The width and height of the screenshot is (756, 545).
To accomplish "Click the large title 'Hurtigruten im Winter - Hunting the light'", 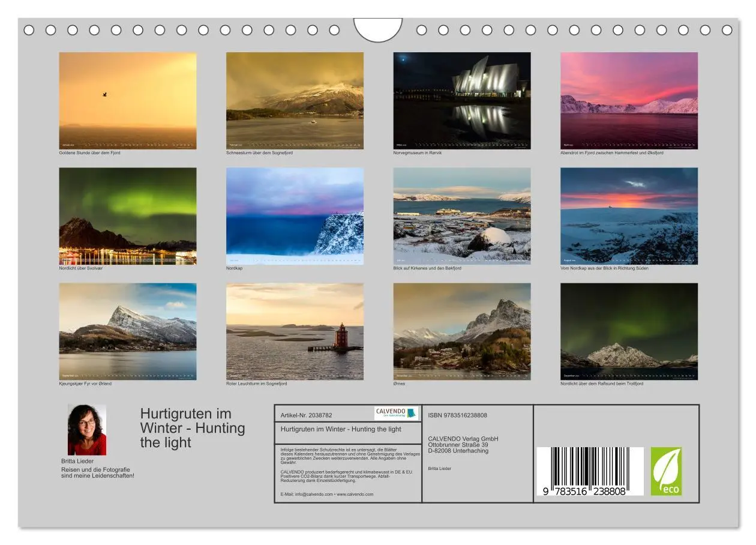I will pyautogui.click(x=193, y=428).
